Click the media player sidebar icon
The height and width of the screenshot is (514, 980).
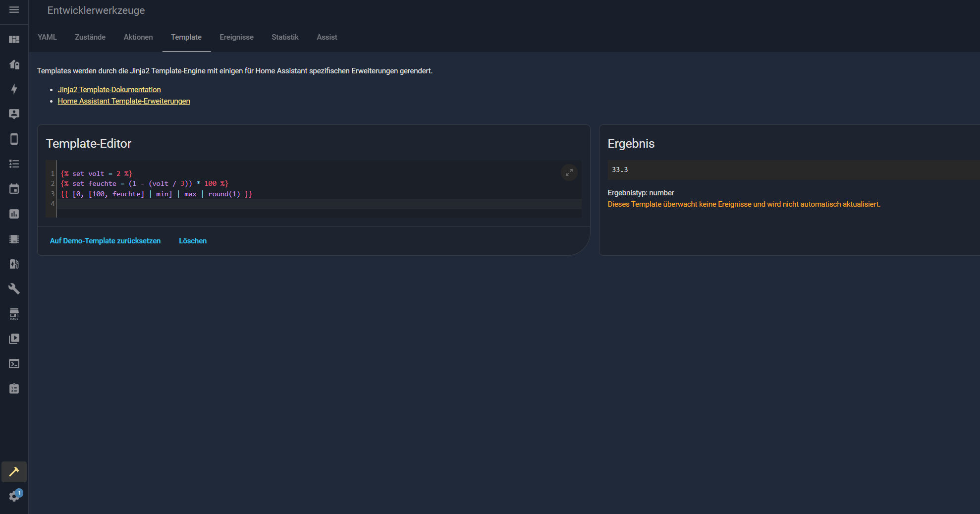coord(14,339)
